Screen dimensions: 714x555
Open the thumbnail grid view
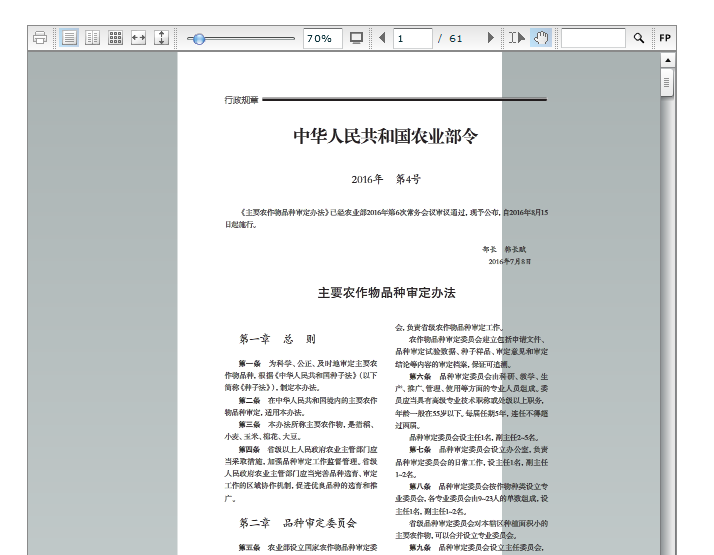115,38
